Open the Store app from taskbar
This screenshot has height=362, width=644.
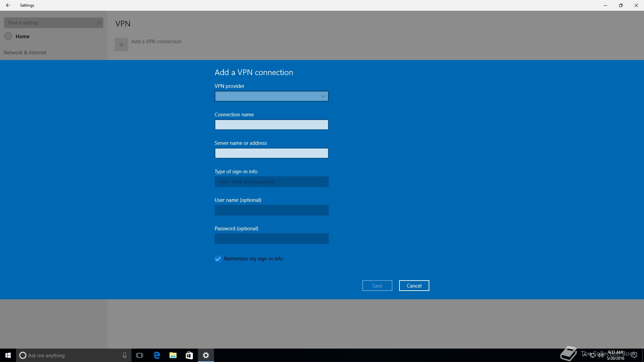point(189,355)
